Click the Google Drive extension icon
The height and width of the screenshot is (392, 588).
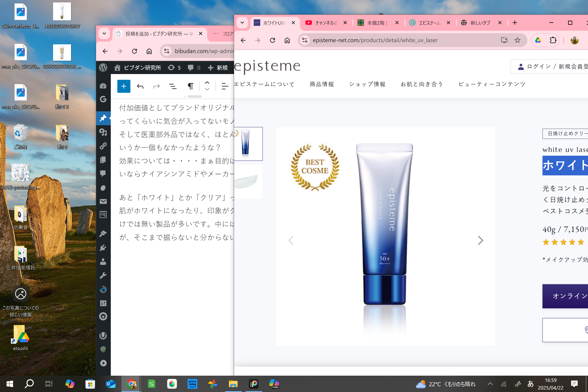click(x=538, y=40)
